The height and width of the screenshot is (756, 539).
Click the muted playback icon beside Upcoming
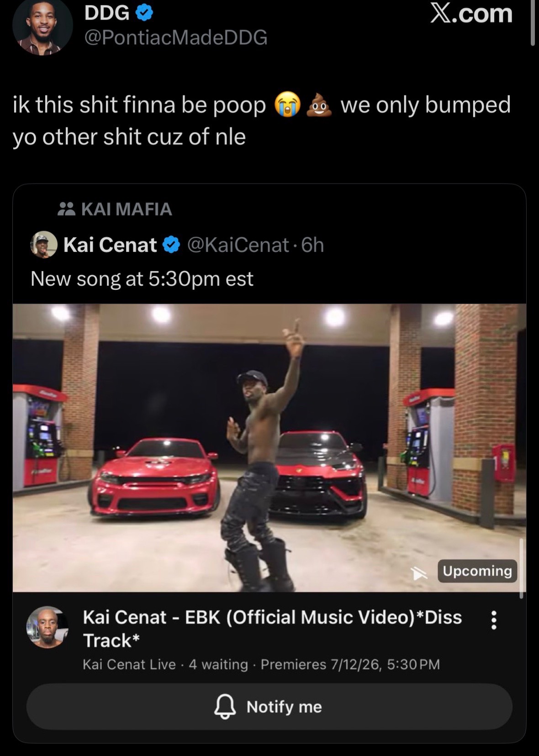419,573
